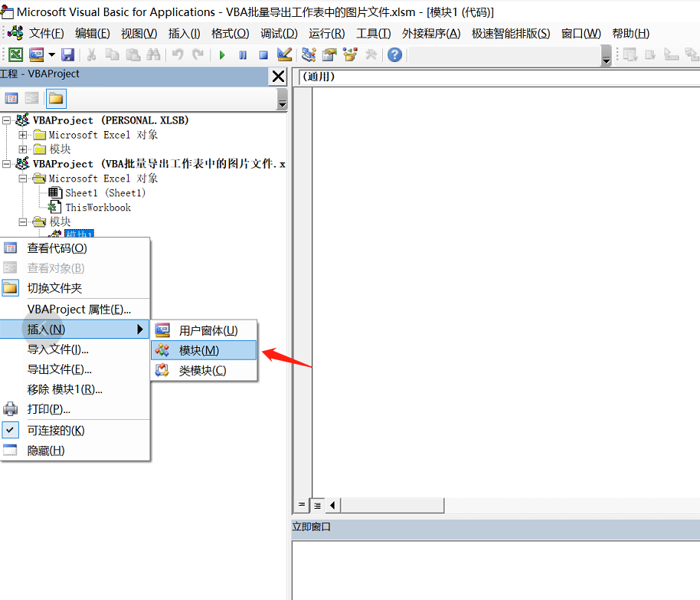Open the 文件(F) menu

tap(47, 34)
